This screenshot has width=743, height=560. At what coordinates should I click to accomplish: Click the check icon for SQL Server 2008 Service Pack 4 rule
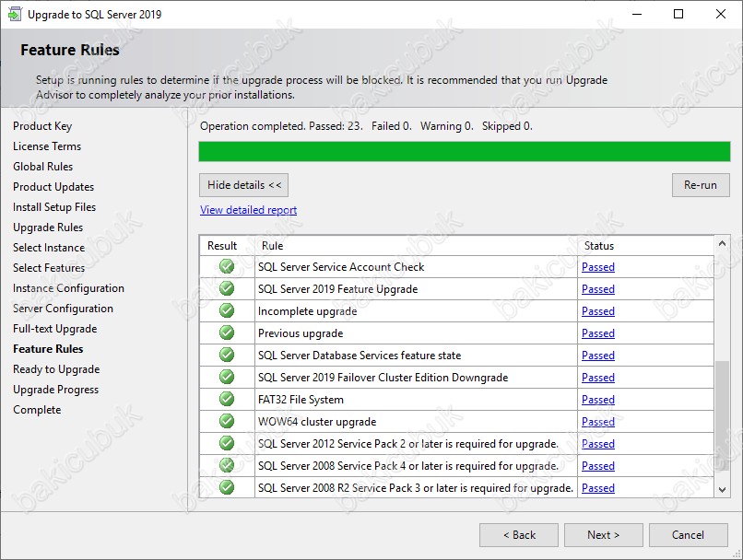tap(227, 465)
